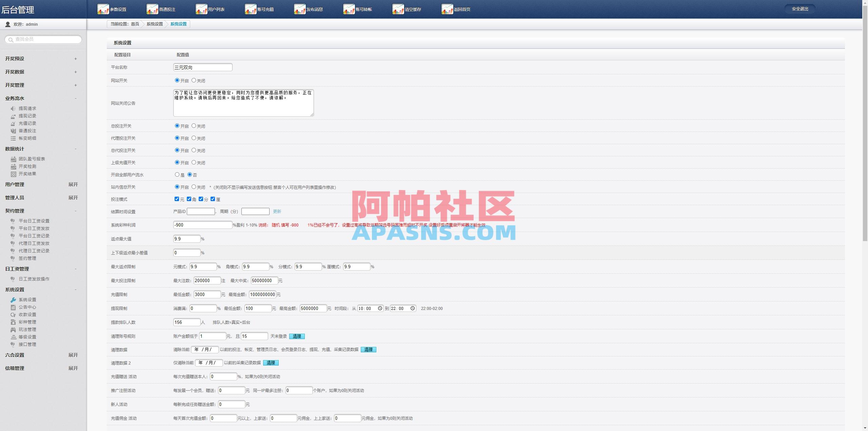This screenshot has height=431, width=868.
Task: Open 参数设置 chart icon in top bar
Action: coord(103,9)
